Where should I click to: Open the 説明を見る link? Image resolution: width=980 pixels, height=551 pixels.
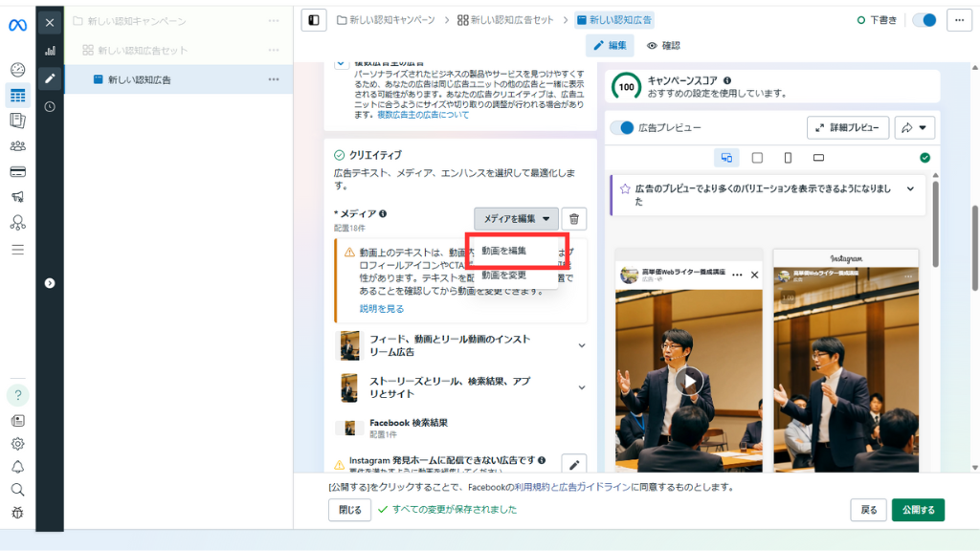coord(382,309)
